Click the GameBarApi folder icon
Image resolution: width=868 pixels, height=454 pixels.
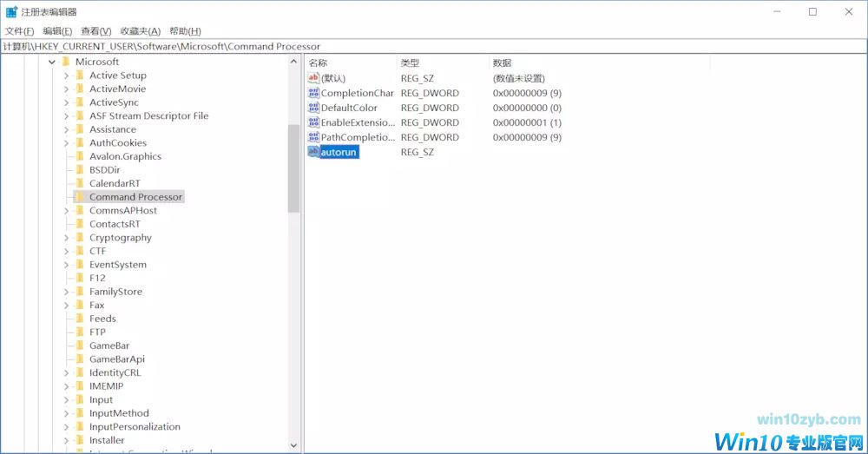click(x=80, y=359)
